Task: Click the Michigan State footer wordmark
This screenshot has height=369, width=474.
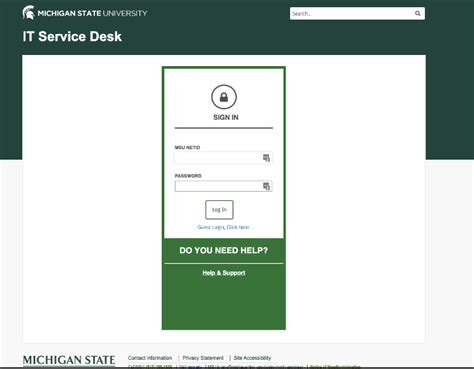Action: pyautogui.click(x=69, y=360)
